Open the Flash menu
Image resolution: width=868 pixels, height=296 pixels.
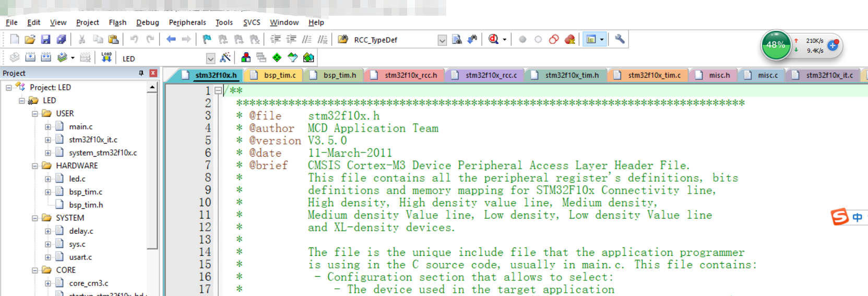tap(117, 22)
